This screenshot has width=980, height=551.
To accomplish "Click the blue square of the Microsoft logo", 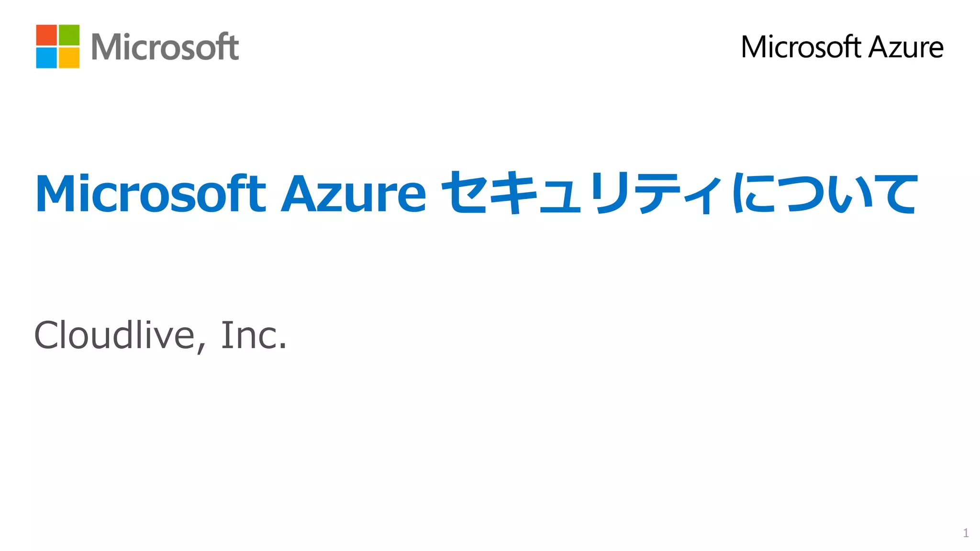I will [x=46, y=57].
